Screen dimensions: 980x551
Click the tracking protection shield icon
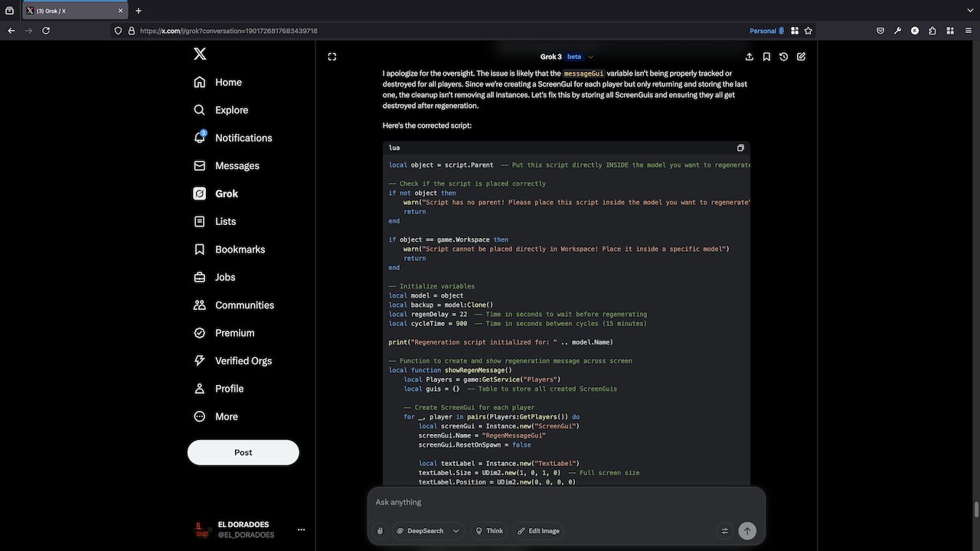(x=118, y=31)
